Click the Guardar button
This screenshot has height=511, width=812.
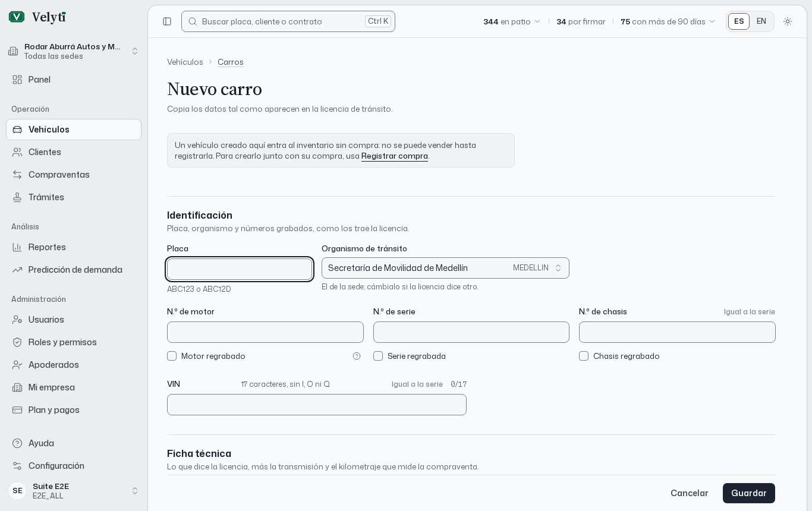(x=749, y=493)
